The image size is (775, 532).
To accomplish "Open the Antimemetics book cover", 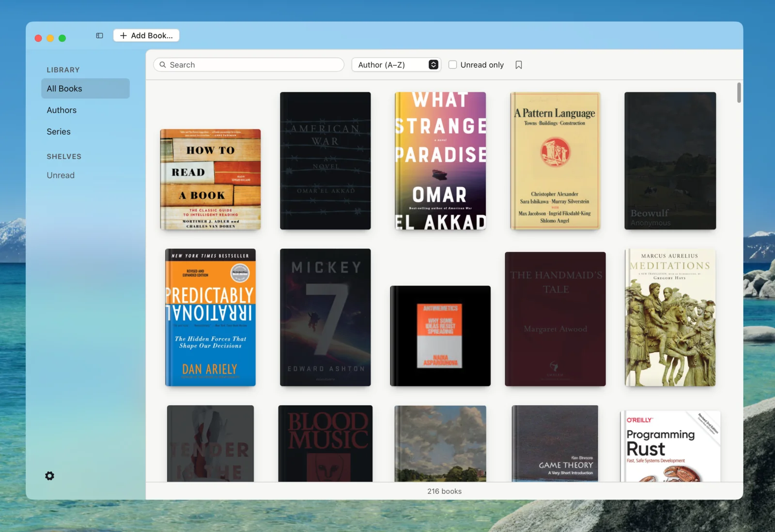I will tap(440, 336).
